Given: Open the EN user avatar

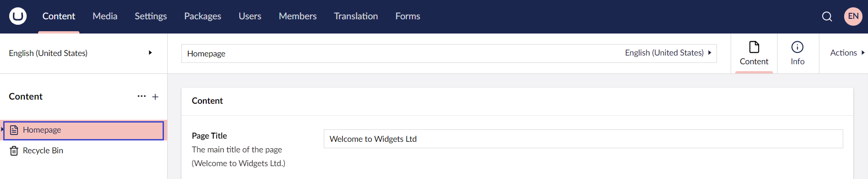Looking at the screenshot, I should point(853,16).
